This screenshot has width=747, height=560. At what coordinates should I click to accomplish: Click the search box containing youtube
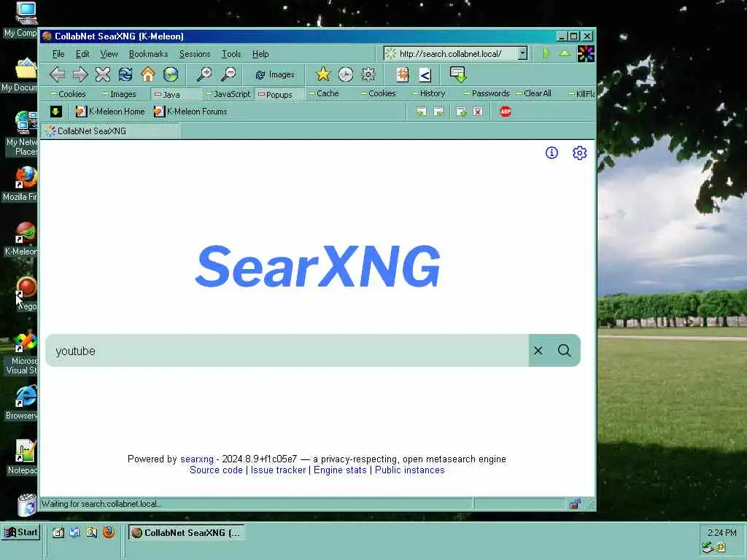point(287,351)
